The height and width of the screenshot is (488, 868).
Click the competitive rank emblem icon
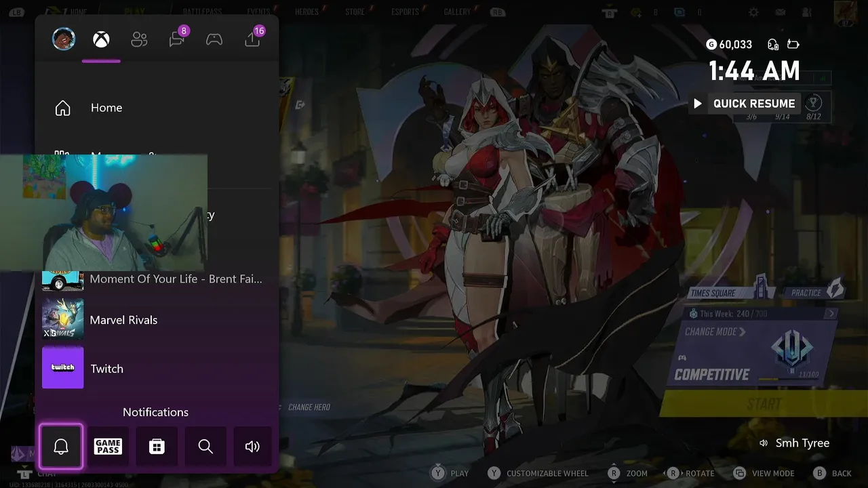792,350
